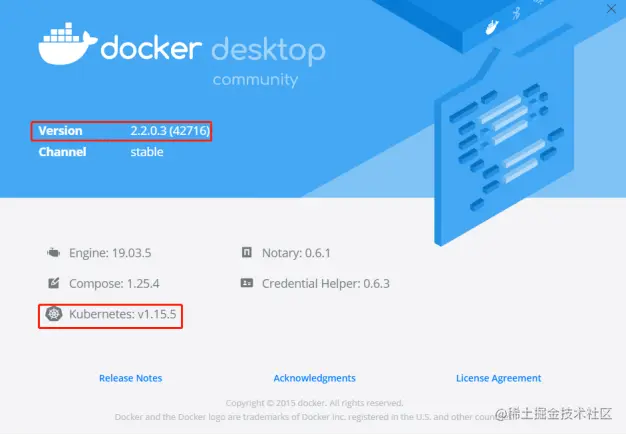Click the Compose edit icon

[53, 283]
